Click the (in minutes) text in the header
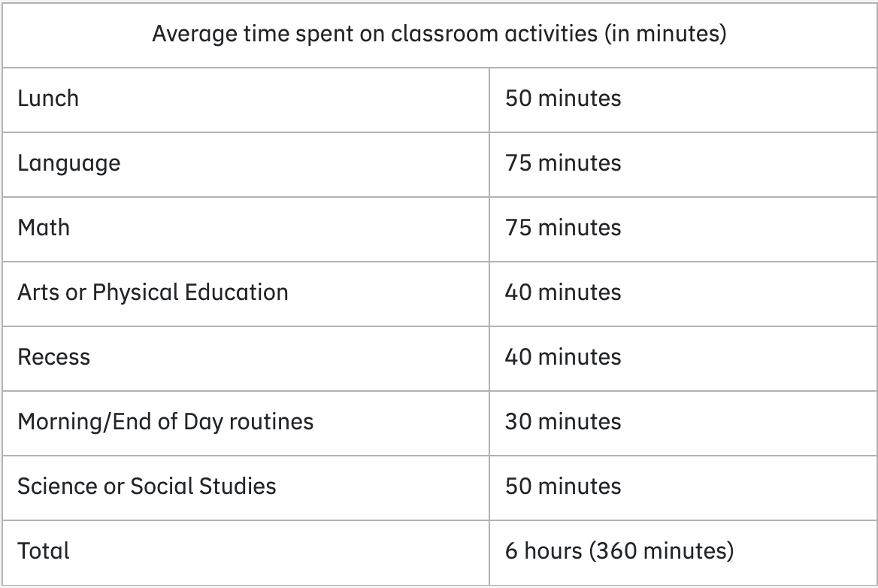 pos(665,34)
